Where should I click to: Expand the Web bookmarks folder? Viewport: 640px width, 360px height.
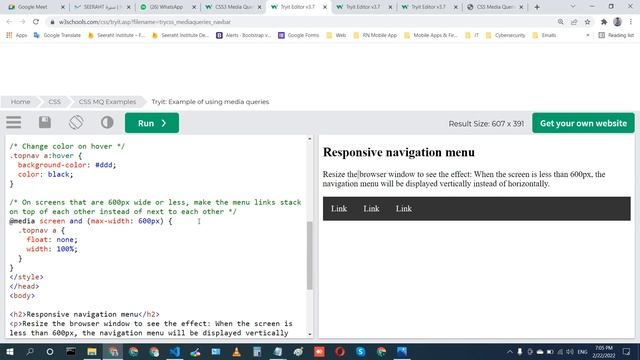click(336, 36)
